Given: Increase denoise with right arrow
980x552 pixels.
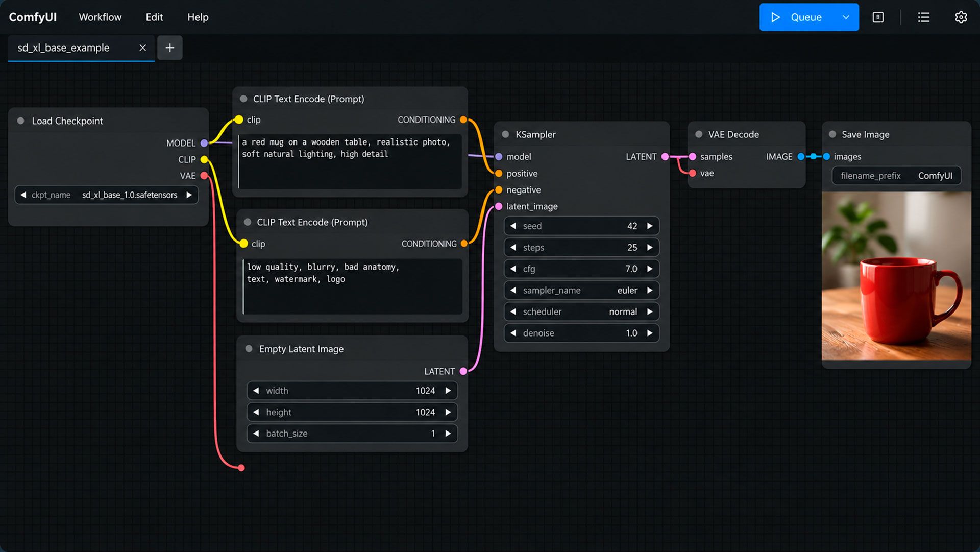Looking at the screenshot, I should pyautogui.click(x=650, y=333).
